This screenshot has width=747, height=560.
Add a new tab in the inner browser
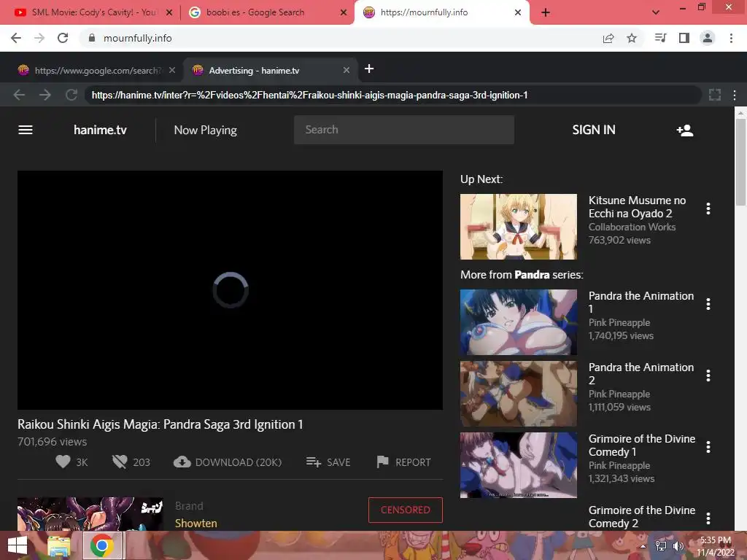click(x=369, y=69)
